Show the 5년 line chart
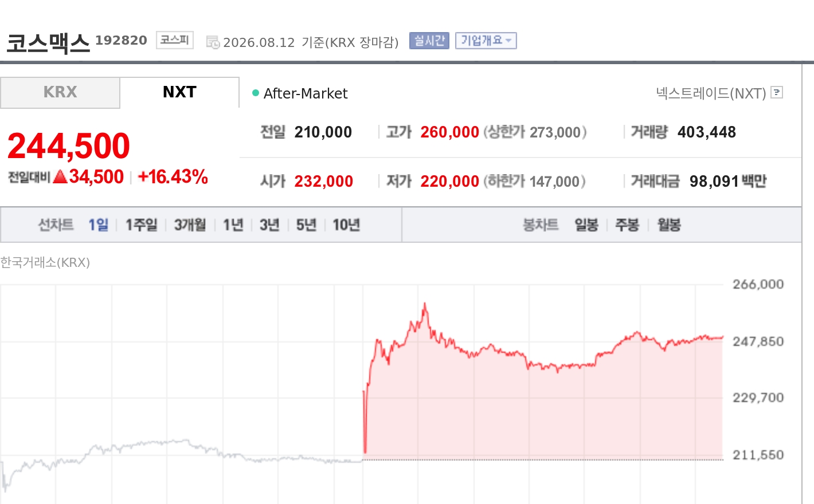Screen dimensions: 814x504 pyautogui.click(x=306, y=225)
